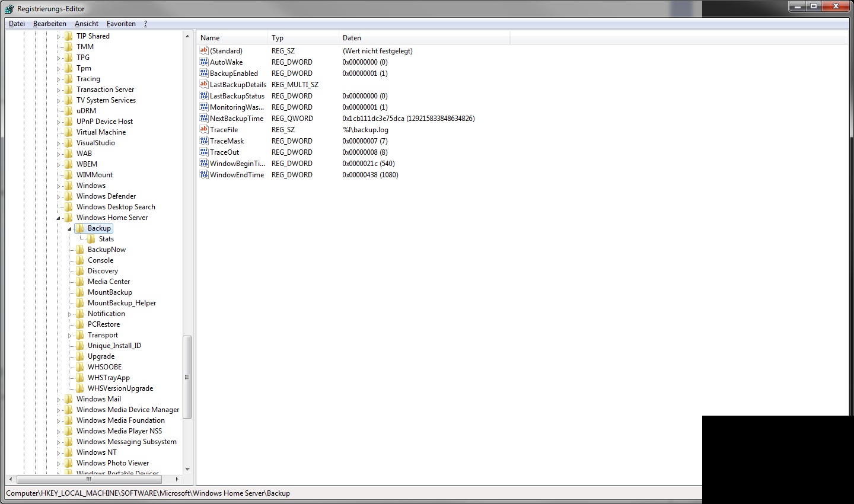Viewport: 854px width, 504px height.
Task: Sort values by Typ column header
Action: [x=303, y=38]
